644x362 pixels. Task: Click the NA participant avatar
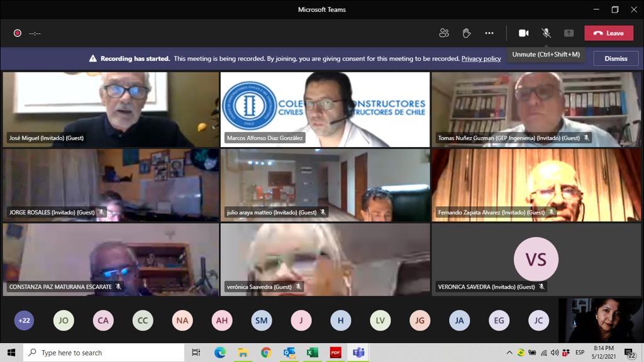coord(182,321)
